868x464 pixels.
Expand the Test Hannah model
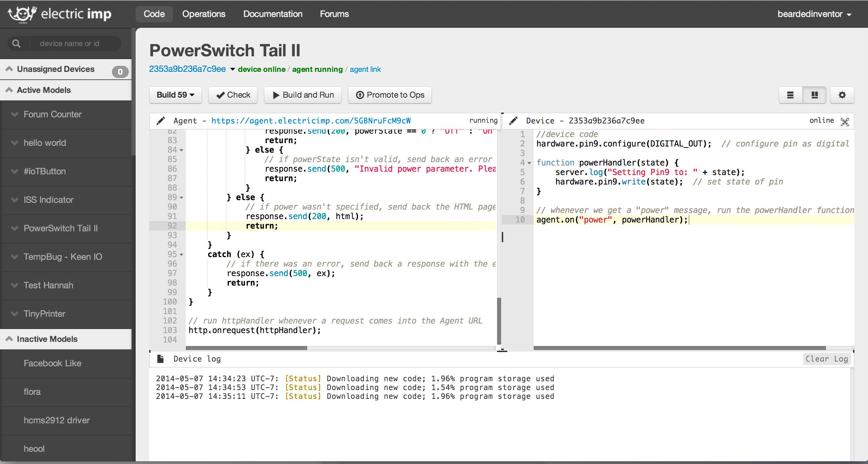point(15,285)
